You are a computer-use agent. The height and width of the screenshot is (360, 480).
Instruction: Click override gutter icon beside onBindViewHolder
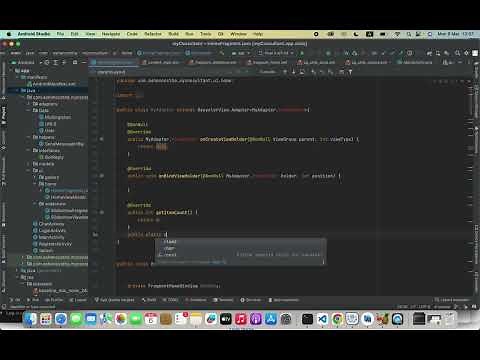click(x=101, y=176)
